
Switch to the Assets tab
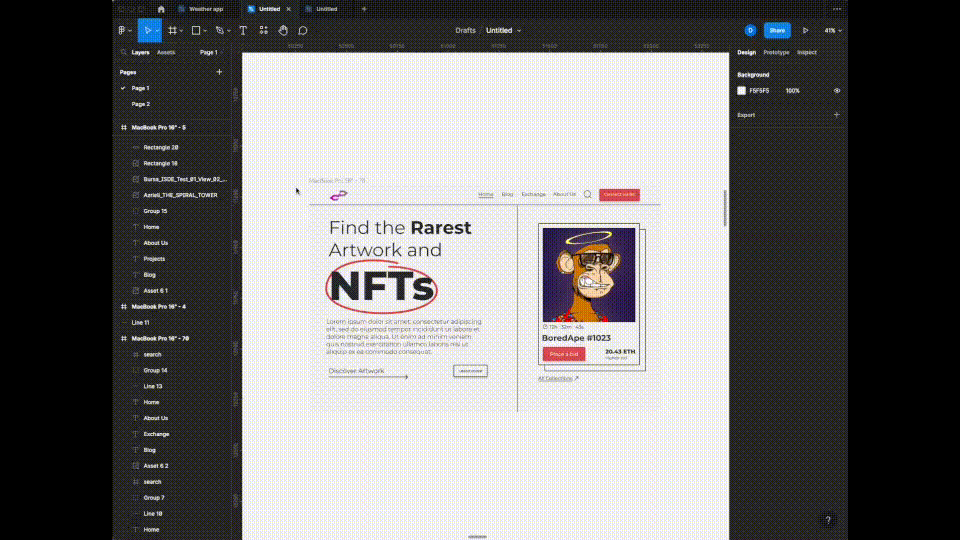[x=166, y=52]
